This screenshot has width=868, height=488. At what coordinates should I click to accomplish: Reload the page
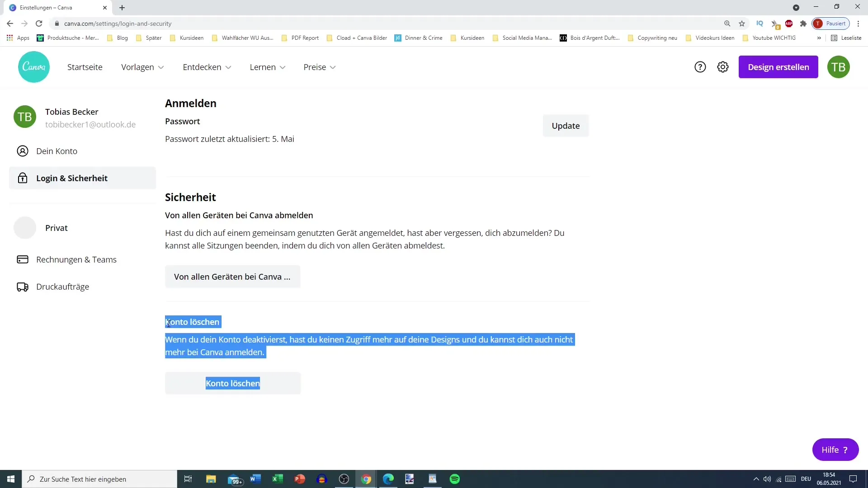[39, 23]
